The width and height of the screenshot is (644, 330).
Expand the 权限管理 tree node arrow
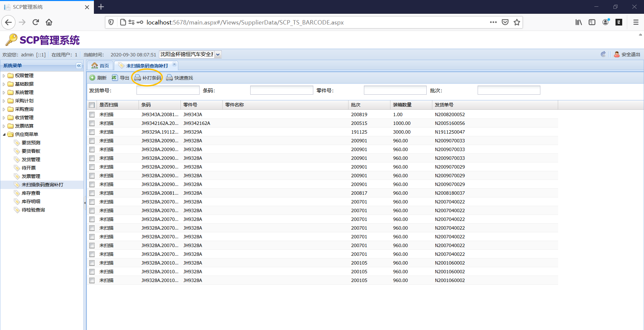point(4,76)
